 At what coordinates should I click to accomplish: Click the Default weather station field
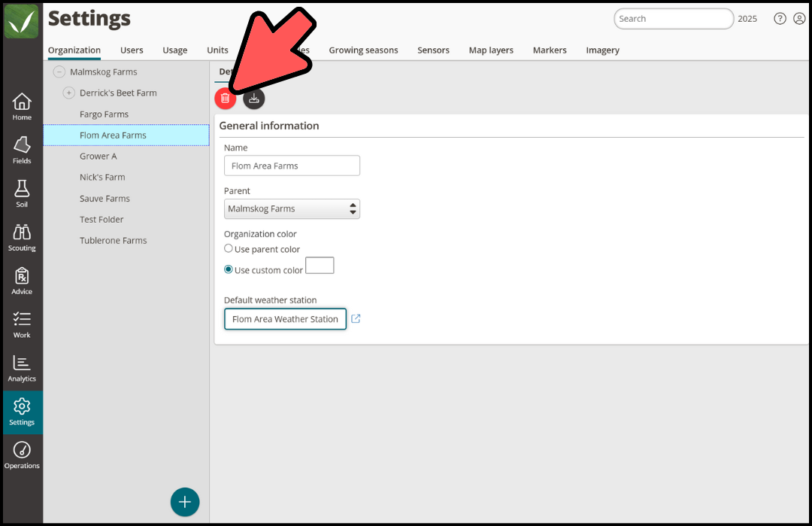click(286, 319)
